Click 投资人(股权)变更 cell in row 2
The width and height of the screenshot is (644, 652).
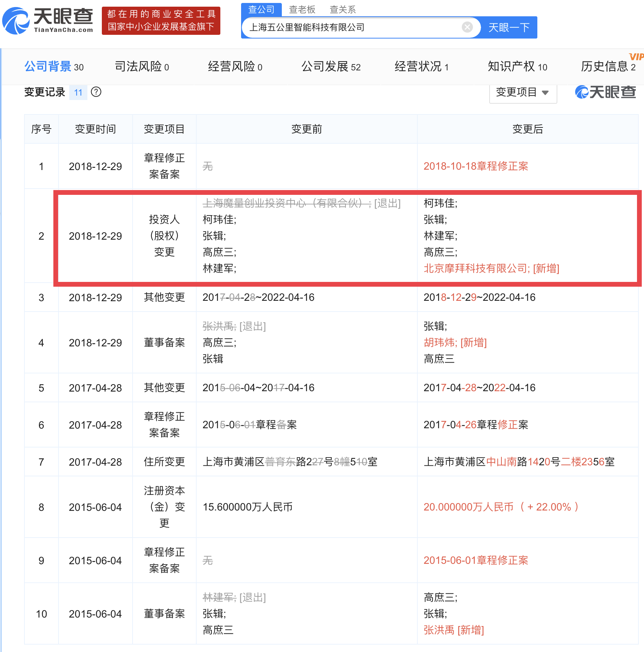click(164, 236)
